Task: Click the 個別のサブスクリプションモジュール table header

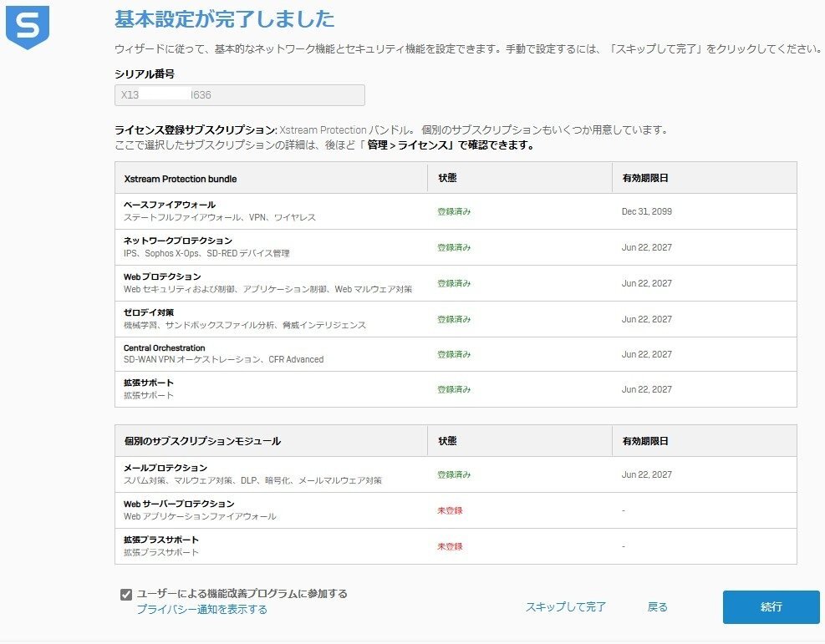Action: click(x=202, y=441)
